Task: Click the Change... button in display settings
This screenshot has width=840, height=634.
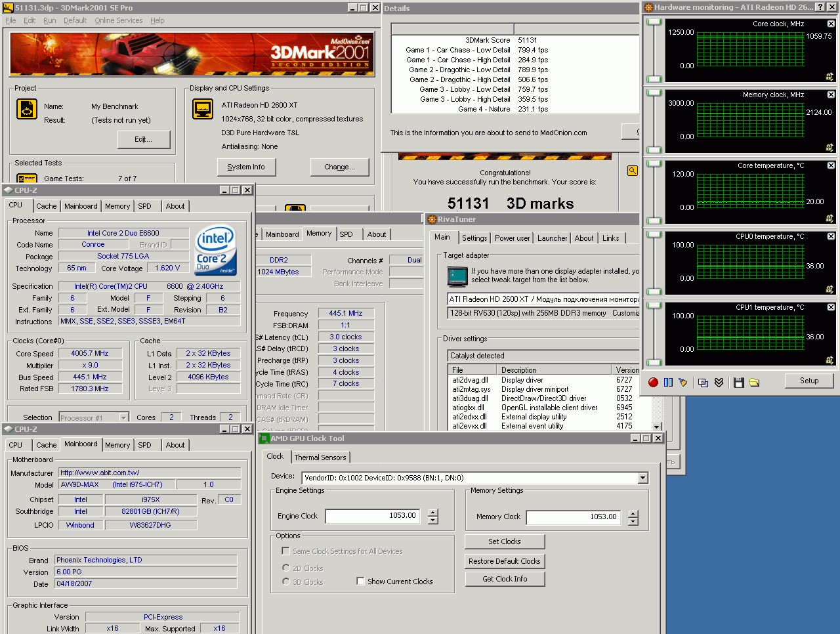Action: (339, 167)
